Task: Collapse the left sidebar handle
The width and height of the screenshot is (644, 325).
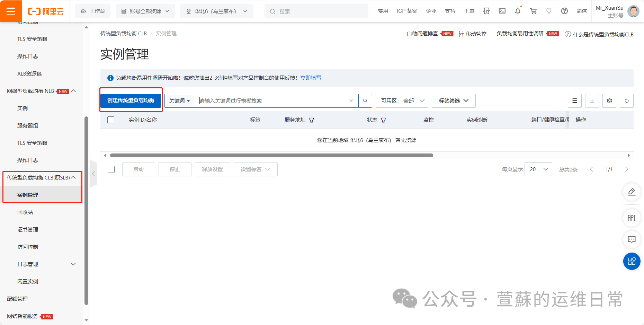Action: coord(93,174)
